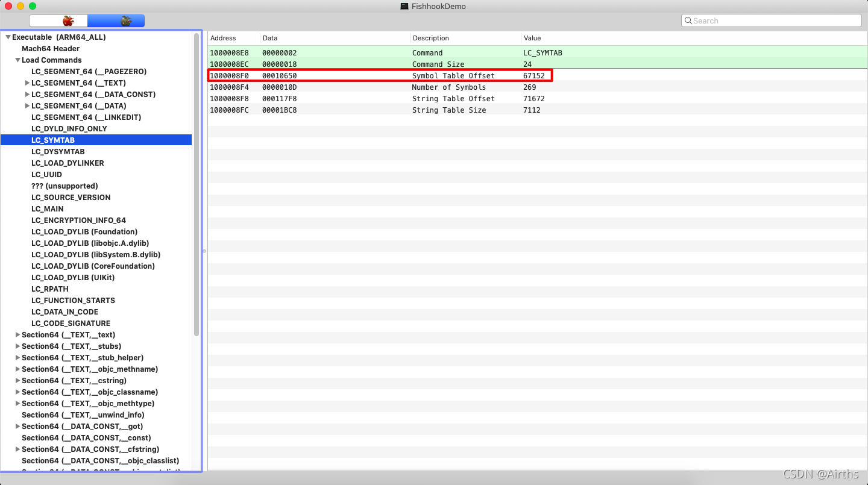The width and height of the screenshot is (868, 485).
Task: Select the LC_UUID entry
Action: [x=46, y=175]
